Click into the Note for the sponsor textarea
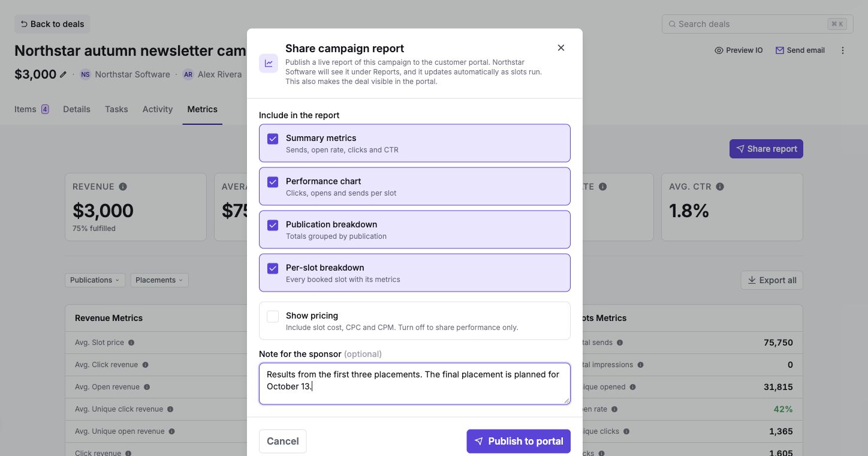 click(415, 383)
